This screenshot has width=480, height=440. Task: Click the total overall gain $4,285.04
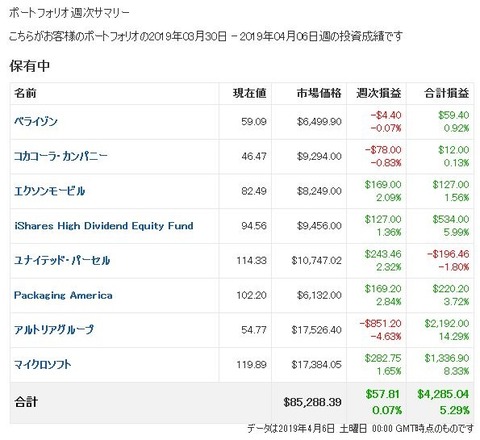443,394
